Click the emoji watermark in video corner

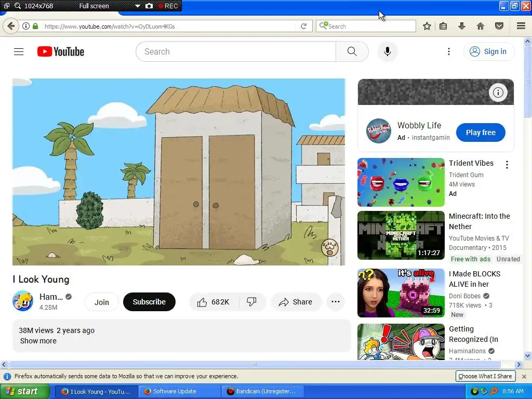[x=330, y=248]
